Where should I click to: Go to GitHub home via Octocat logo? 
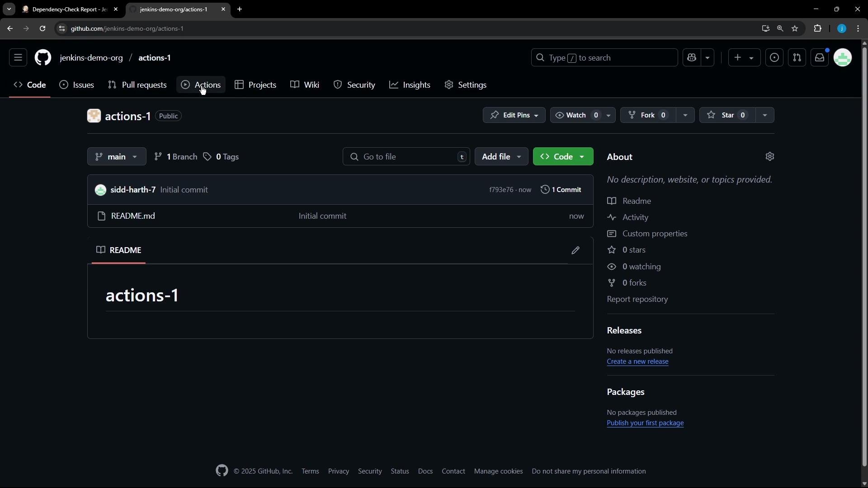43,58
